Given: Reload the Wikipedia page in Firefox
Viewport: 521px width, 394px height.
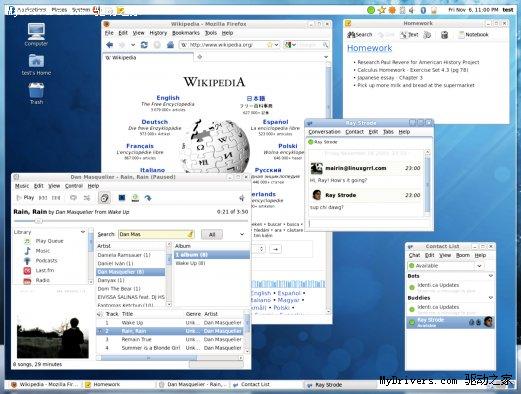Looking at the screenshot, I should 144,45.
